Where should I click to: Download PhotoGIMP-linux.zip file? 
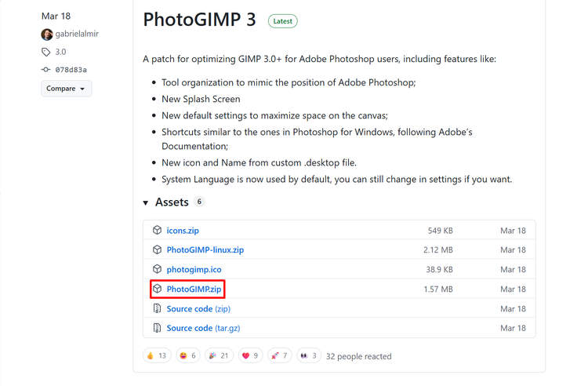tap(205, 250)
